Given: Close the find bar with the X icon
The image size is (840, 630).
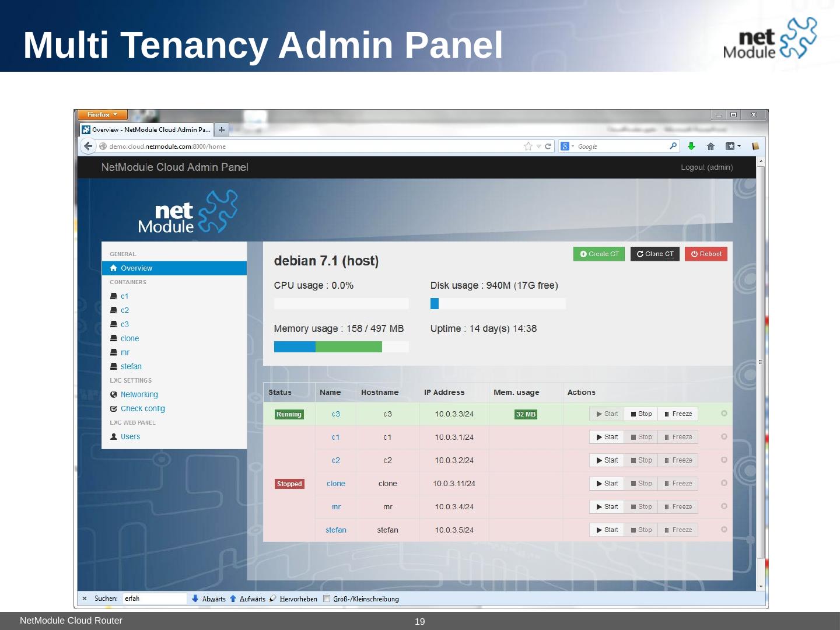Looking at the screenshot, I should tap(85, 598).
